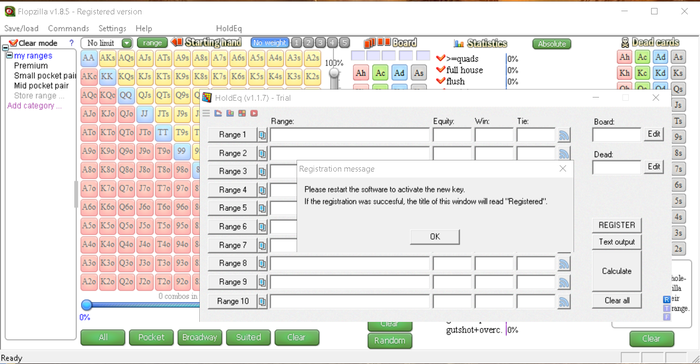Click the REGISTER button in HoldEq
The image size is (700, 364).
click(x=617, y=225)
